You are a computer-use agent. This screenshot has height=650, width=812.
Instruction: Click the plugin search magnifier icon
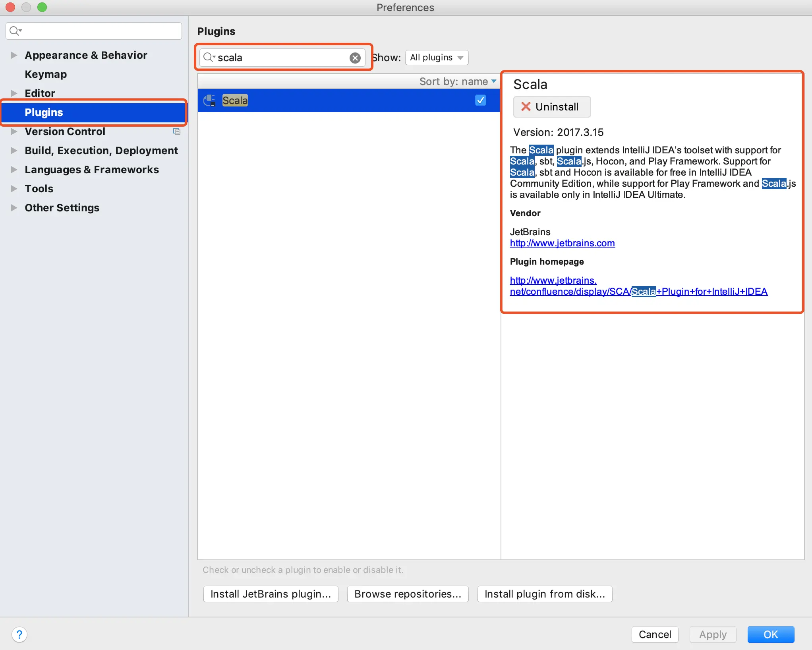click(208, 58)
